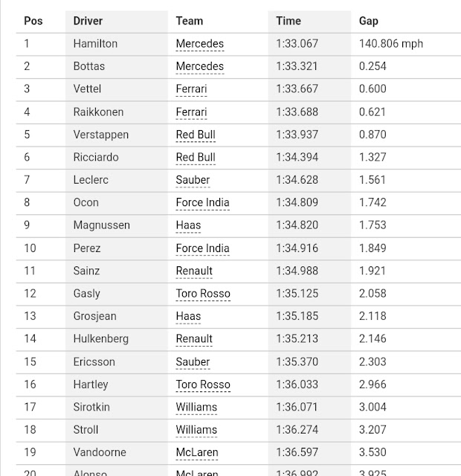This screenshot has height=476, width=461.
Task: Open Toro Rosso link for Gasly
Action: click(x=203, y=294)
